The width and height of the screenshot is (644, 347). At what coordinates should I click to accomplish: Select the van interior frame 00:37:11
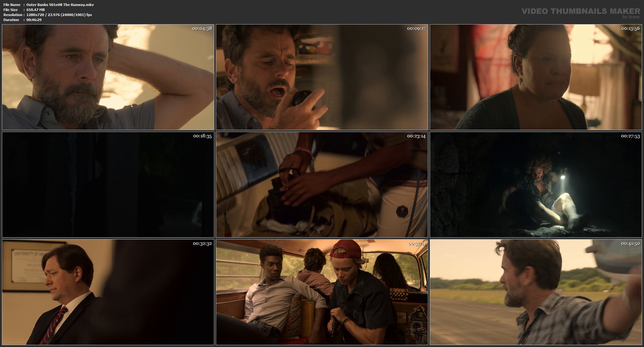coord(322,292)
